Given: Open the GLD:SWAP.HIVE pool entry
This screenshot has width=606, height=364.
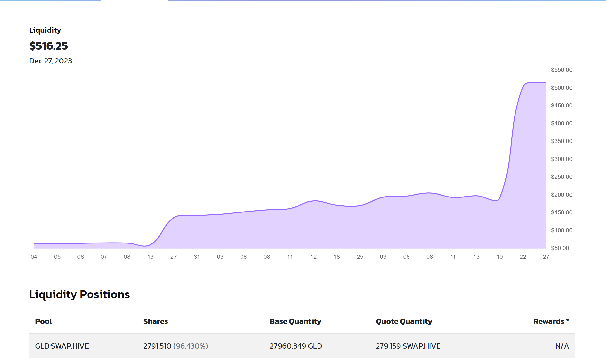Looking at the screenshot, I should (x=62, y=346).
